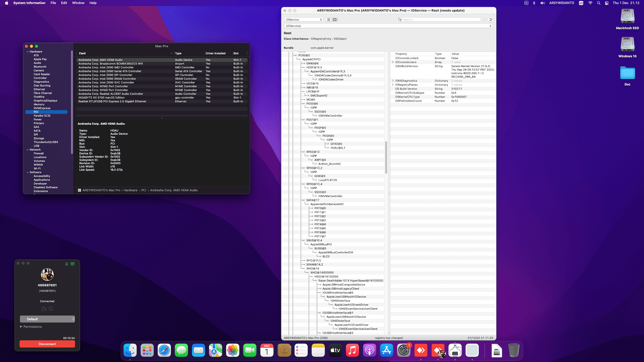Open App Store from the Dock
644x362 pixels.
pos(387,351)
